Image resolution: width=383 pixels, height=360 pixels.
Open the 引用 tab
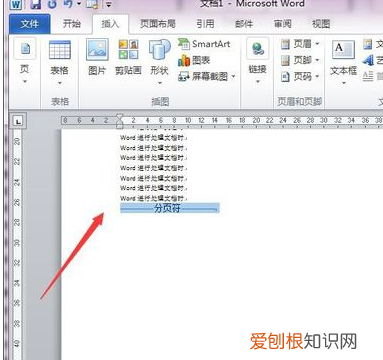pos(205,24)
